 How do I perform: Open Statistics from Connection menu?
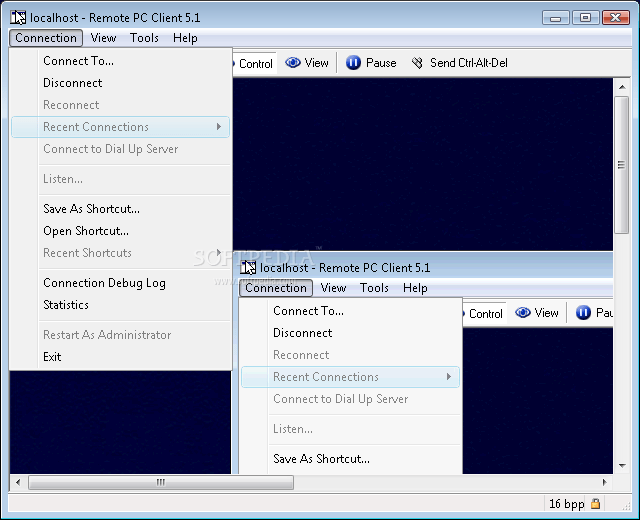point(120,305)
